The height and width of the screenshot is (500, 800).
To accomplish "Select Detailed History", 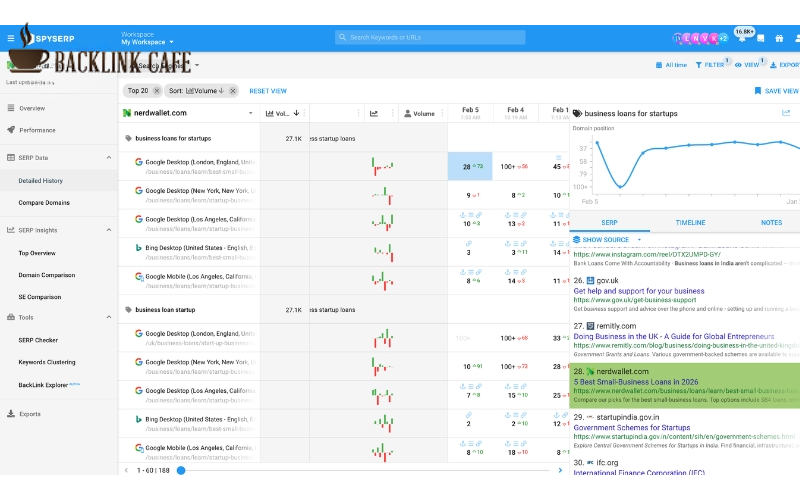I will pyautogui.click(x=40, y=181).
